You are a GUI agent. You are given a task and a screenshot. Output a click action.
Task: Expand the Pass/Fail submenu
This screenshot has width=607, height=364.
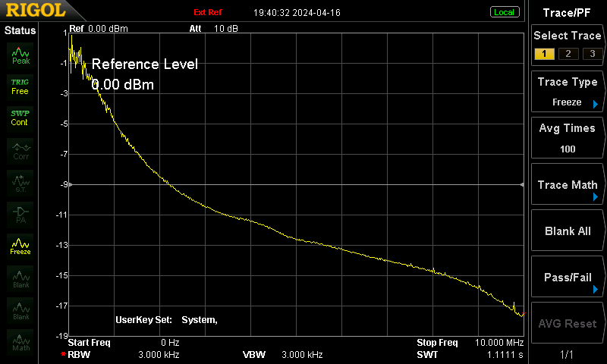tap(568, 277)
